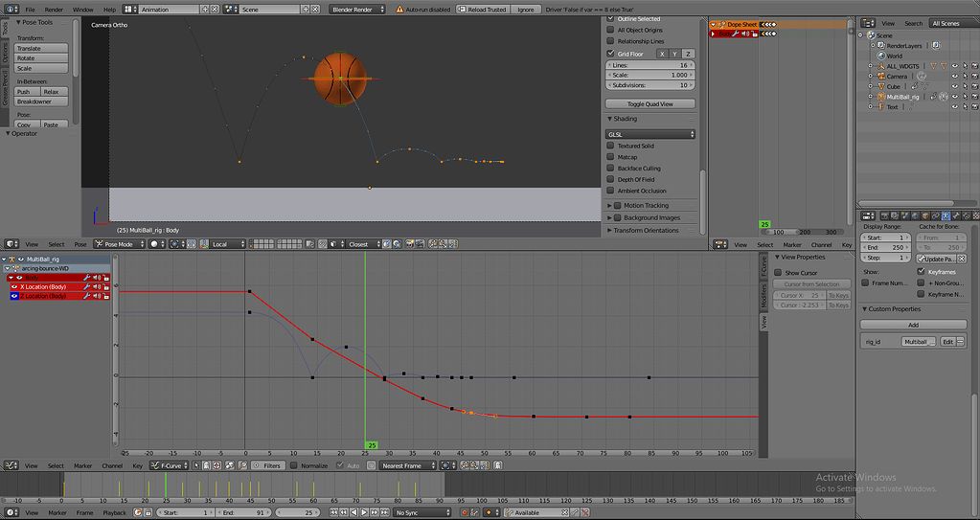
Task: Open the GLSL shading dropdown
Action: coord(650,134)
